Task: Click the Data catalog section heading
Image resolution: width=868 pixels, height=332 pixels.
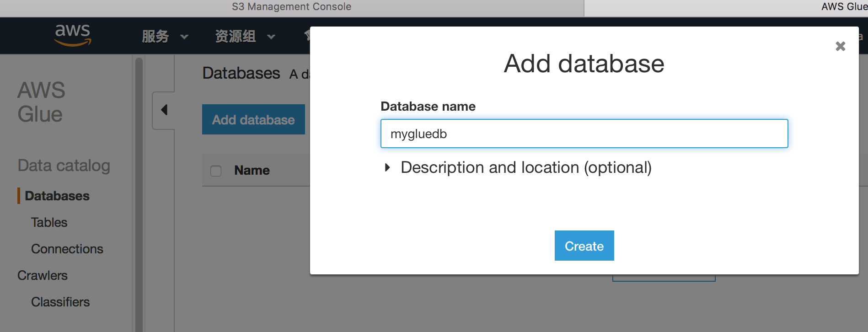Action: coord(64,166)
